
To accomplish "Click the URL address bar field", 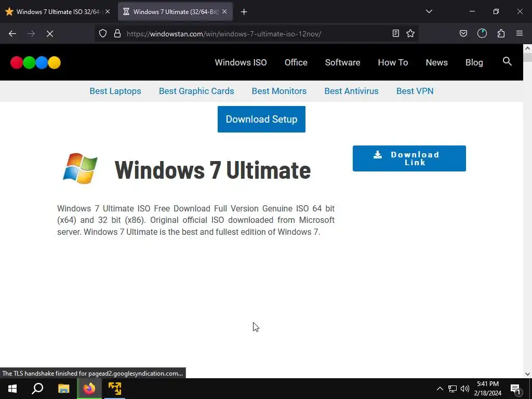I will [256, 34].
